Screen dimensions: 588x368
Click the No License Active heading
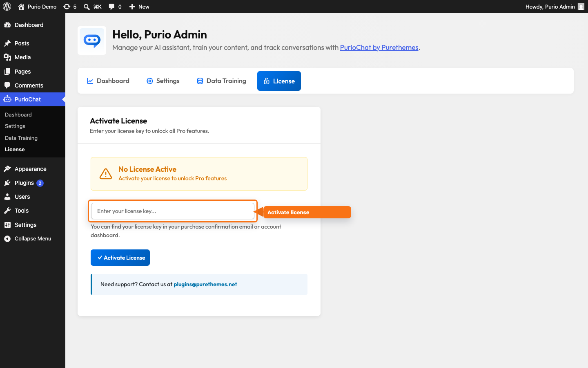[147, 169]
